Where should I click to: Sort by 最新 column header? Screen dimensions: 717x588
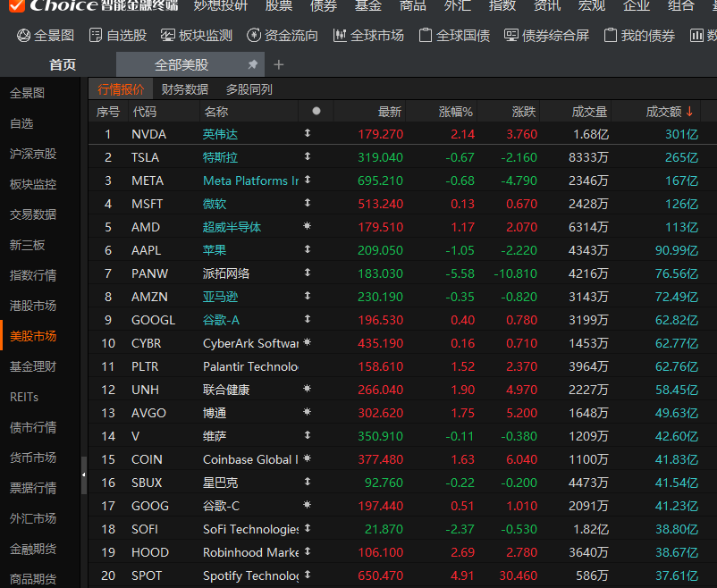tap(390, 112)
